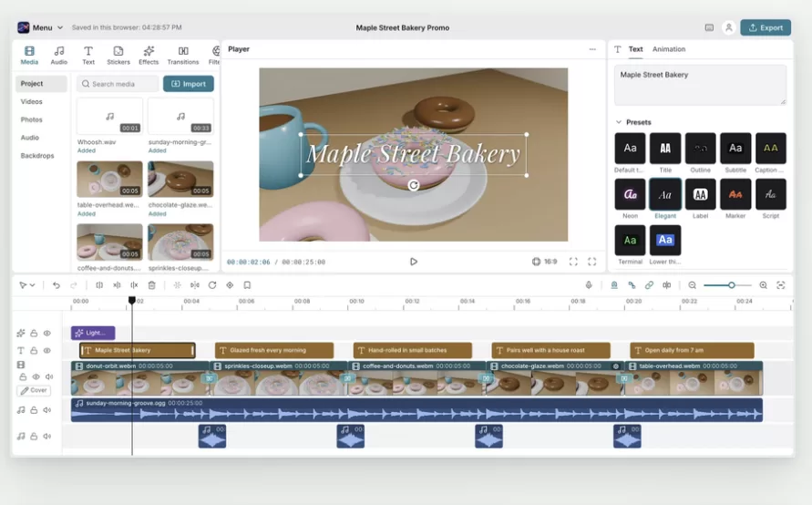Click the timeline playhead marker
Image resolution: width=812 pixels, height=505 pixels.
pyautogui.click(x=132, y=300)
